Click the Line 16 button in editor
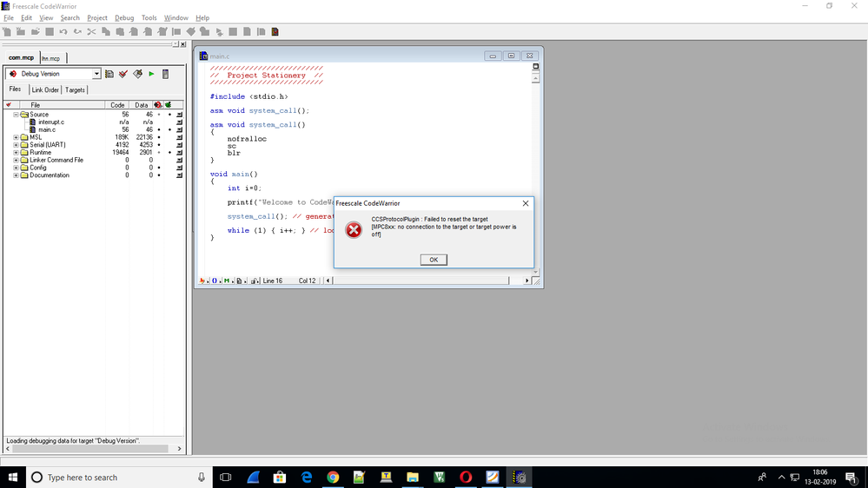 coord(272,280)
